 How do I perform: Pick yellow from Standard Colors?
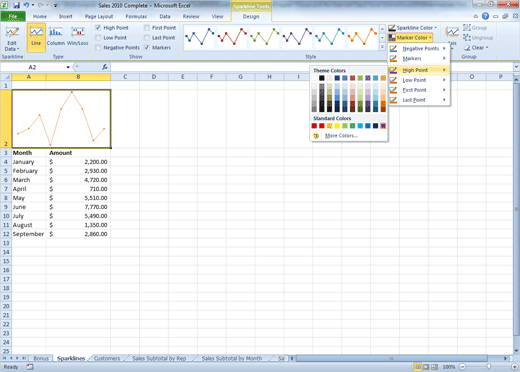[x=337, y=126]
